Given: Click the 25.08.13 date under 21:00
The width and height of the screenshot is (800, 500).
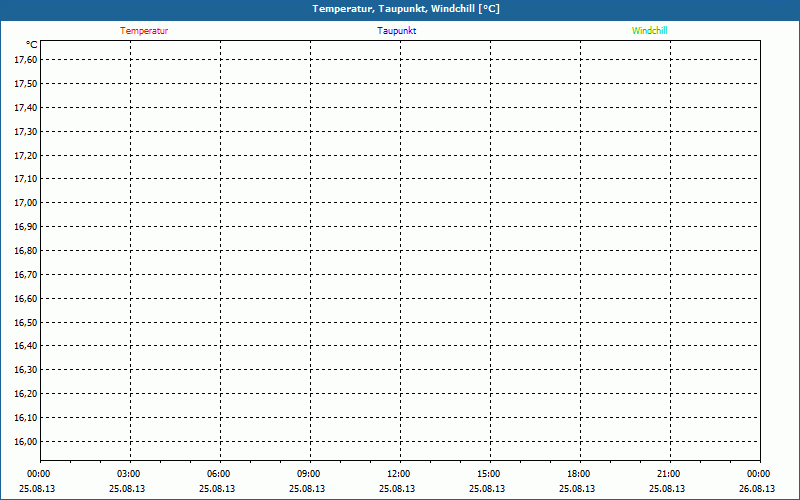Looking at the screenshot, I should coord(667,489).
